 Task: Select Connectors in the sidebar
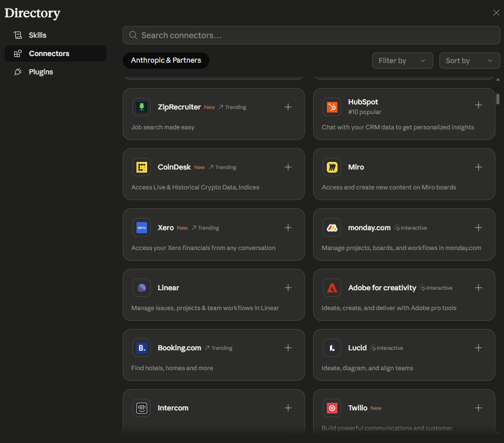55,53
